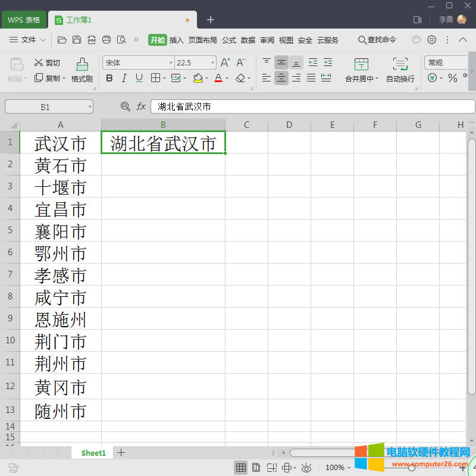Click the red font color swatch
The width and height of the screenshot is (476, 476).
pyautogui.click(x=218, y=78)
